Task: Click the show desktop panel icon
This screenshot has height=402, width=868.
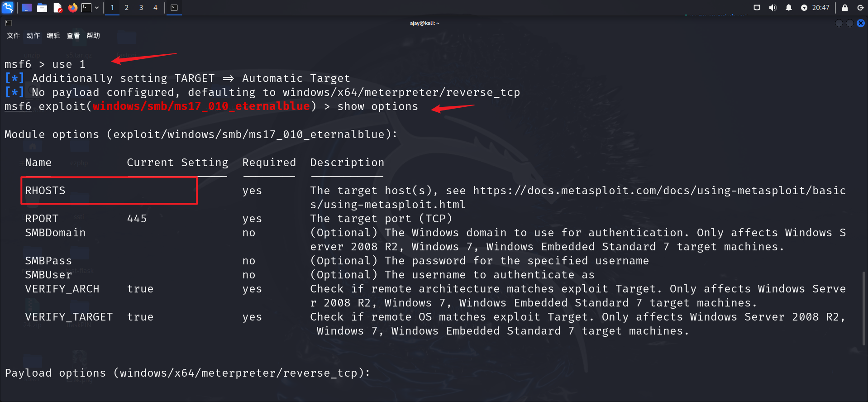Action: (27, 8)
